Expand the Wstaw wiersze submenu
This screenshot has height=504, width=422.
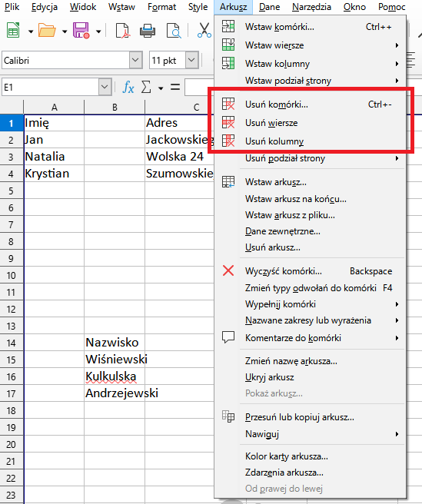click(x=310, y=45)
